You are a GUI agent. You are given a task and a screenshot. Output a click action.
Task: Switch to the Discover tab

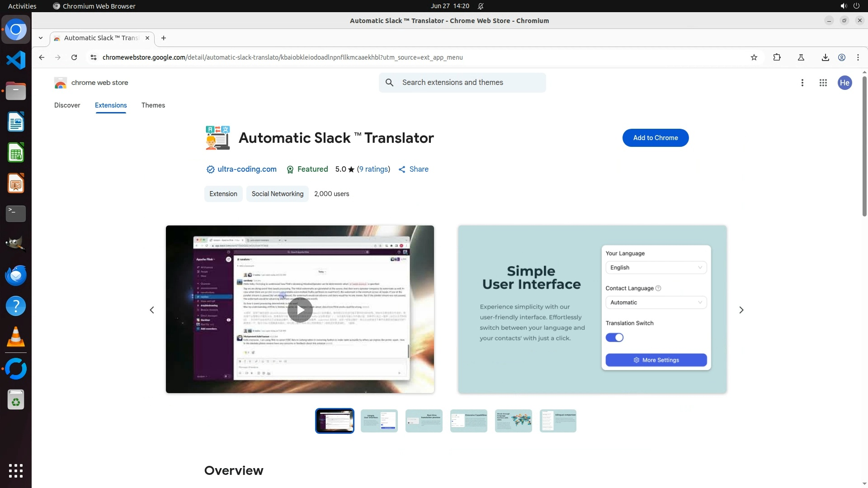[67, 105]
